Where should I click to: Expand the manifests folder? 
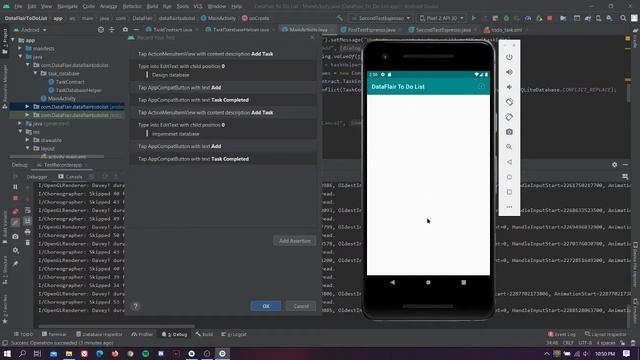click(x=20, y=48)
